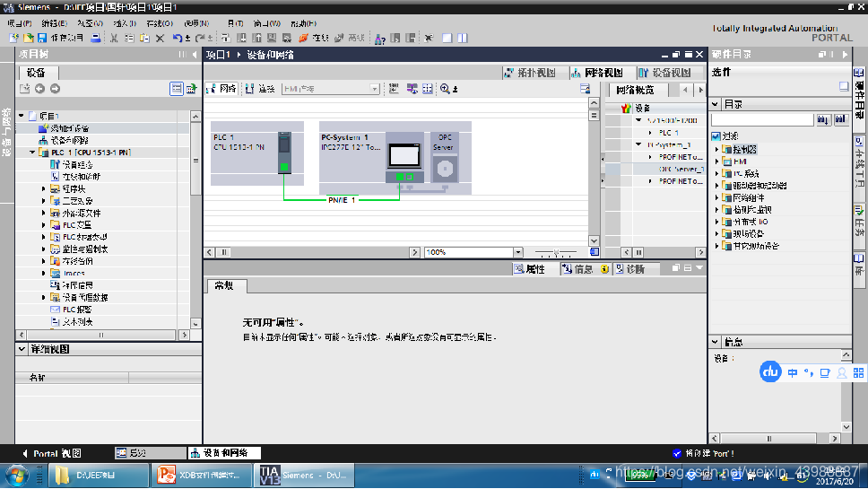Click the zoom slider in the network view
The width and height of the screenshot is (868, 489).
556,252
